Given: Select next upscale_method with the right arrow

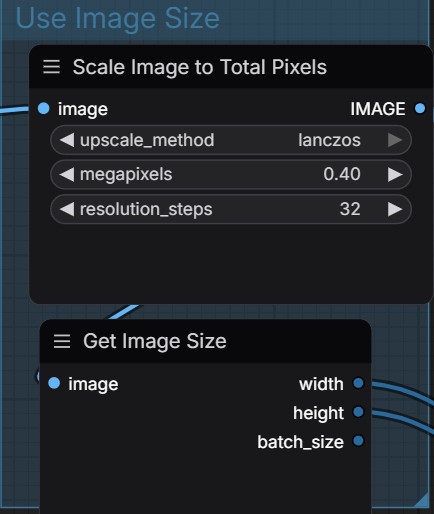Looking at the screenshot, I should (x=395, y=140).
